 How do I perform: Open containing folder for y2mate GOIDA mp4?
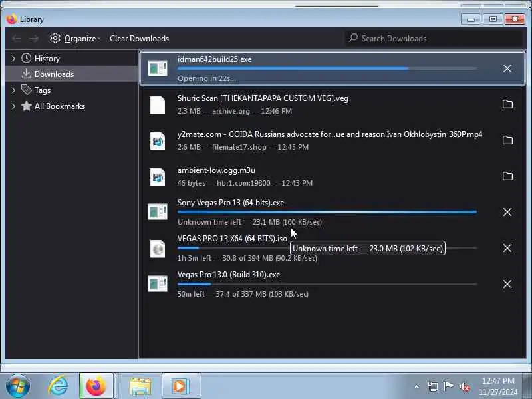coord(507,140)
